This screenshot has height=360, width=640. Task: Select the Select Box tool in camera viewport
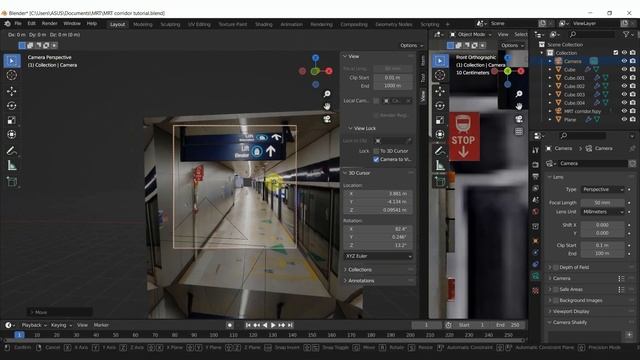(12, 61)
